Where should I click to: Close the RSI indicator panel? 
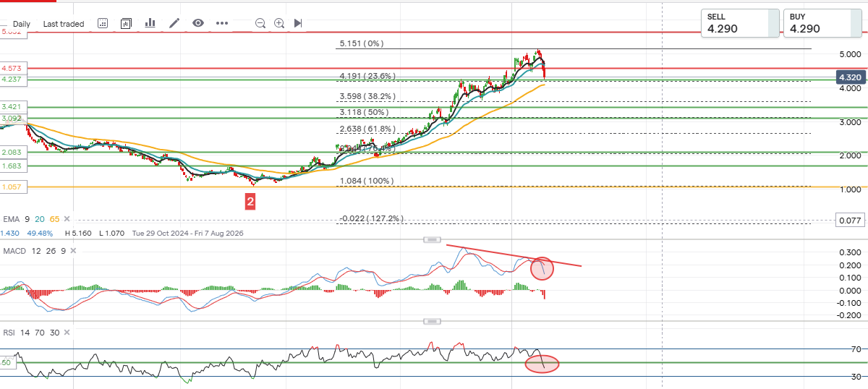[x=67, y=332]
